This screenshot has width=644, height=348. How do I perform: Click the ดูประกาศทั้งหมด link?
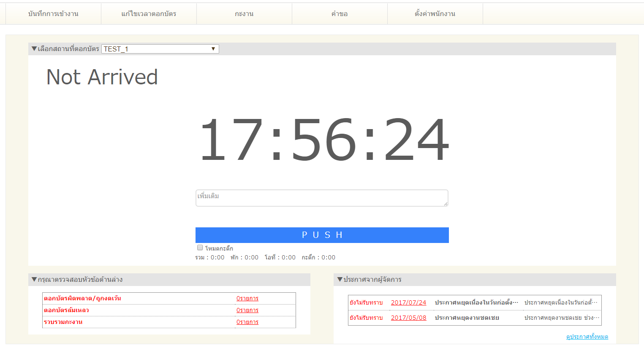587,337
